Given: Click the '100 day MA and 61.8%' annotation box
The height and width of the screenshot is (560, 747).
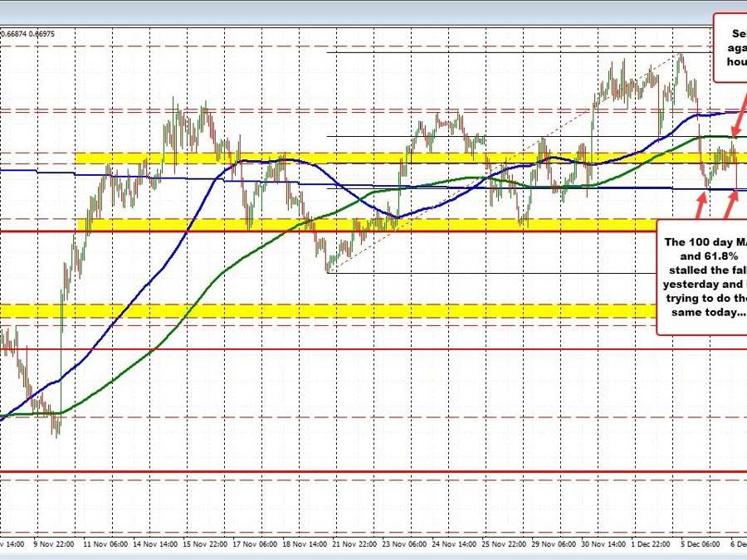Looking at the screenshot, I should tap(701, 276).
